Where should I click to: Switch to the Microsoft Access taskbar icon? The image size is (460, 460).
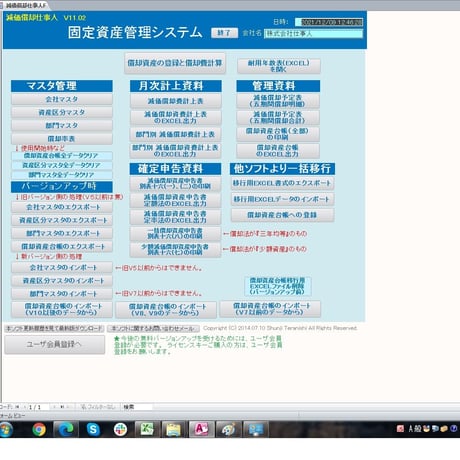click(201, 429)
